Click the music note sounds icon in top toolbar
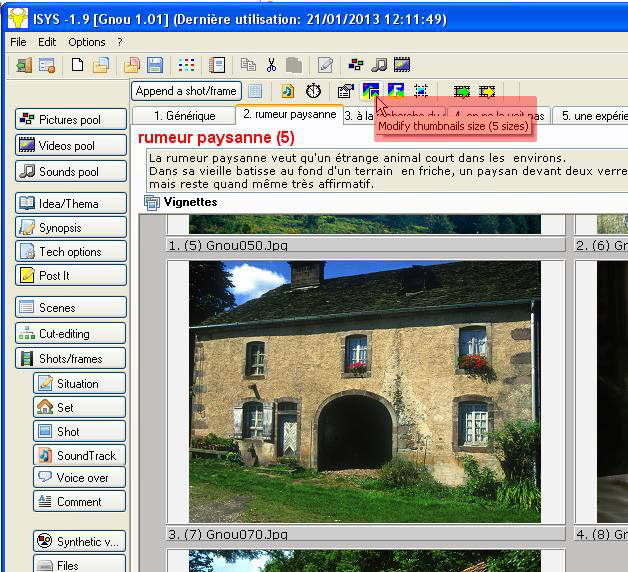This screenshot has width=628, height=572. [x=379, y=64]
